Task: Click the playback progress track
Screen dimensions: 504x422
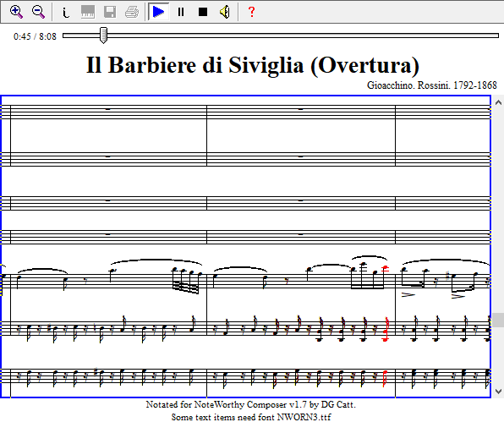Action: 281,36
